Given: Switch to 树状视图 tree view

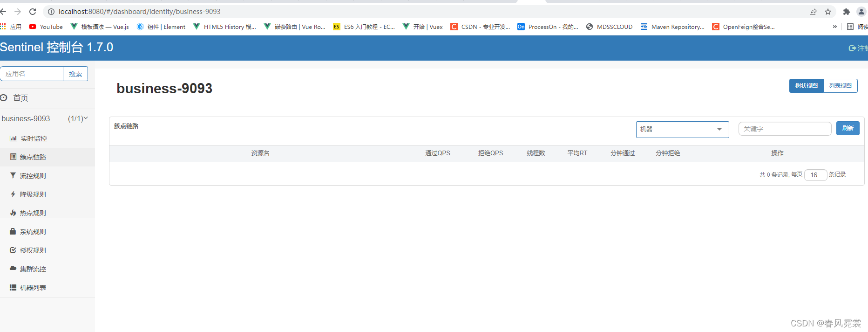Looking at the screenshot, I should pos(807,86).
